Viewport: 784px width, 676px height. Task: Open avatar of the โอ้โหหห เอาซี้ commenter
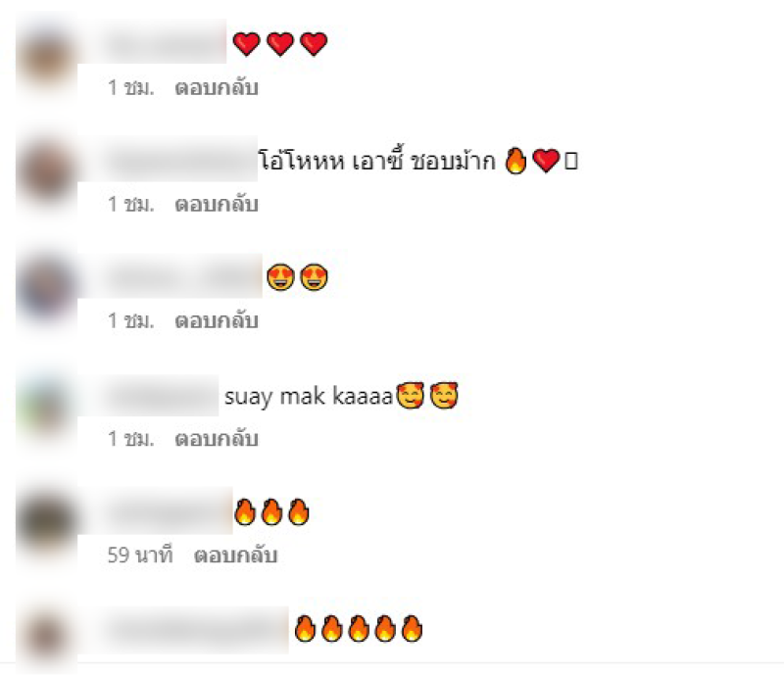[x=46, y=172]
